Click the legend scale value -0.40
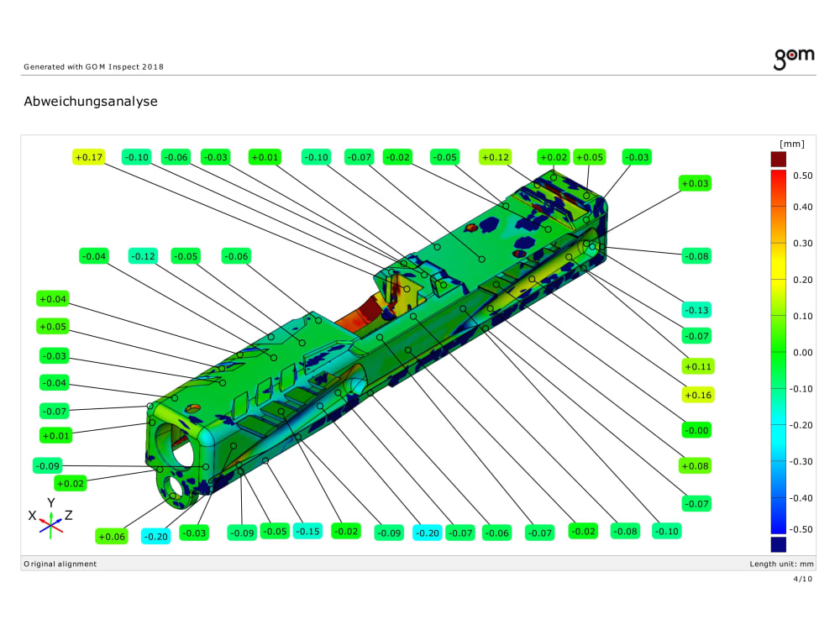 801,498
